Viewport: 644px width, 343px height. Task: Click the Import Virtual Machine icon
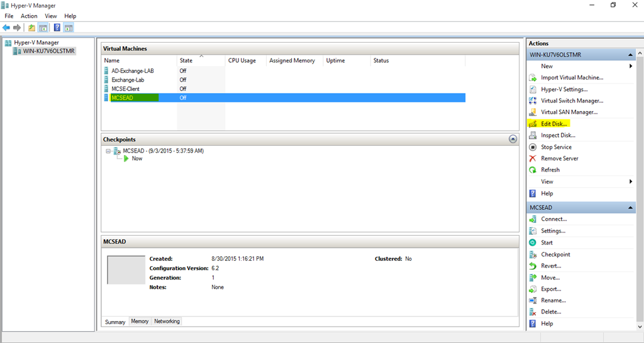coord(533,77)
